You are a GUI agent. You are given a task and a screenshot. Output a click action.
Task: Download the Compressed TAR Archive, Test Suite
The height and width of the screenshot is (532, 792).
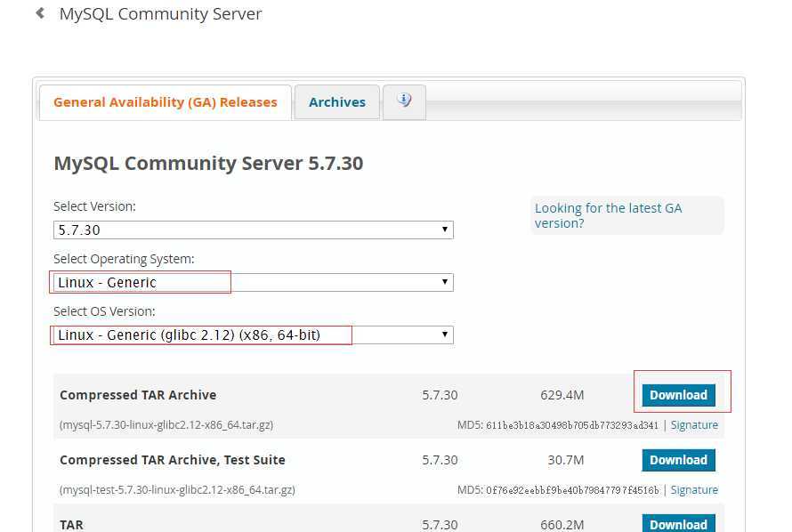tap(678, 460)
